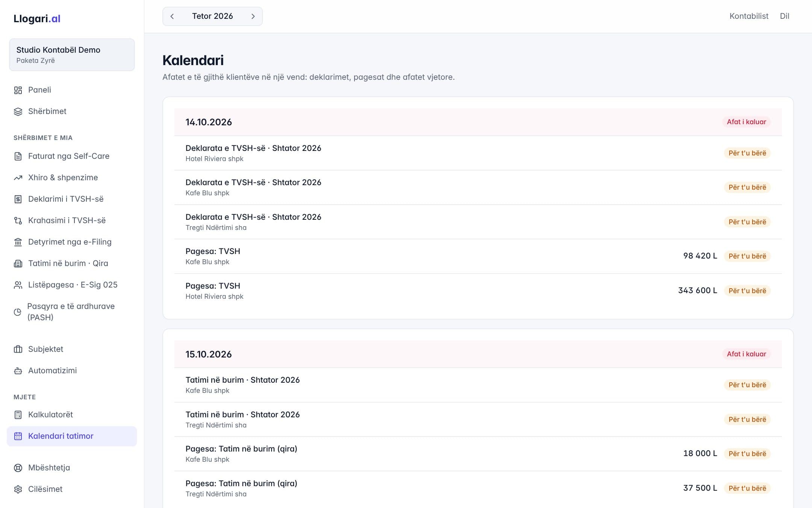
Task: Click the 15.10.2026 date heading
Action: 209,354
